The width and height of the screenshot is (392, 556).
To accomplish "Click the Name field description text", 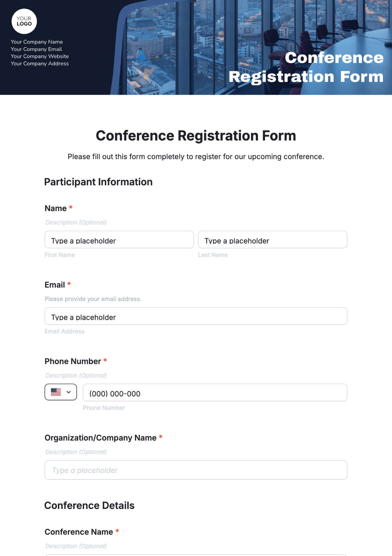I will (x=76, y=222).
